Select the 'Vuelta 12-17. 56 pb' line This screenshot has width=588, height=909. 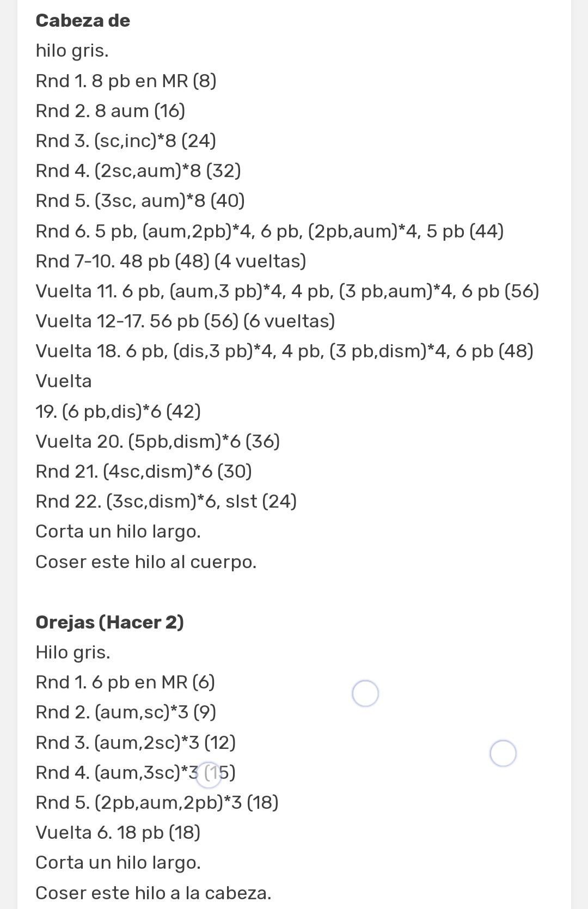point(185,321)
